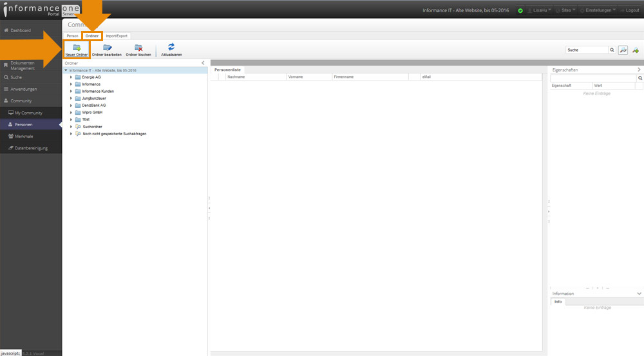
Task: Switch to the Person tab
Action: coord(72,35)
